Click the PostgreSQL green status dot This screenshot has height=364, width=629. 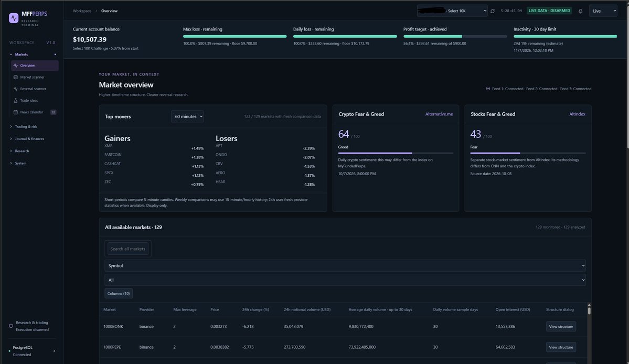click(x=9, y=351)
